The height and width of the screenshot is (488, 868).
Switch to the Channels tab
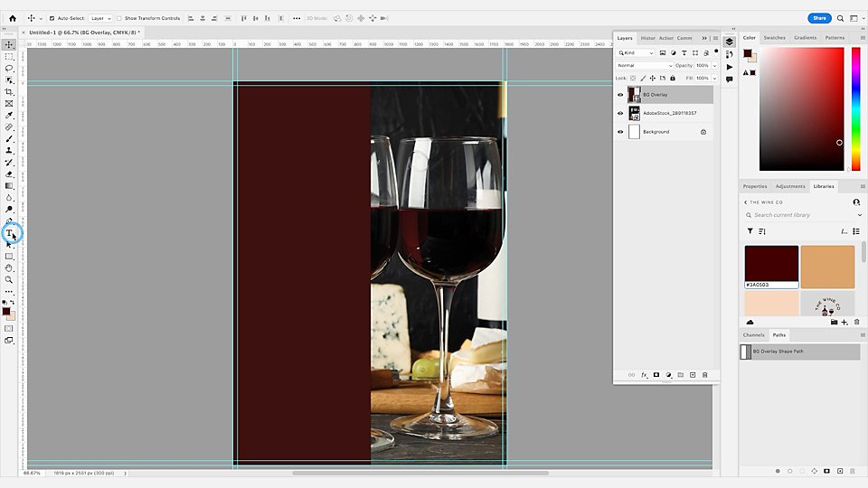tap(753, 334)
